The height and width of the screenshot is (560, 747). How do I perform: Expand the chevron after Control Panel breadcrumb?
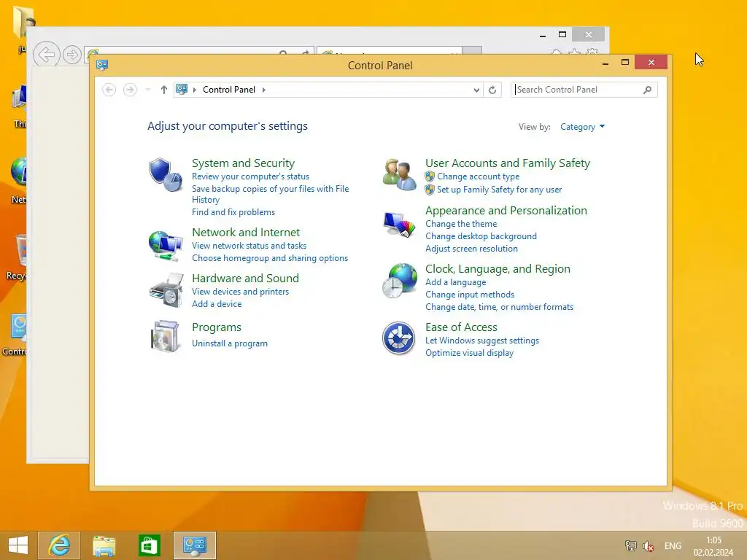click(264, 90)
